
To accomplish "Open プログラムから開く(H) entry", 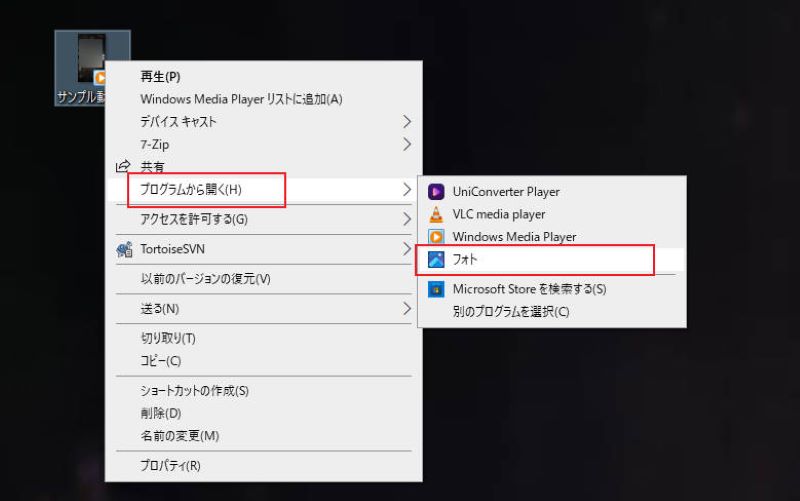I will (x=264, y=189).
